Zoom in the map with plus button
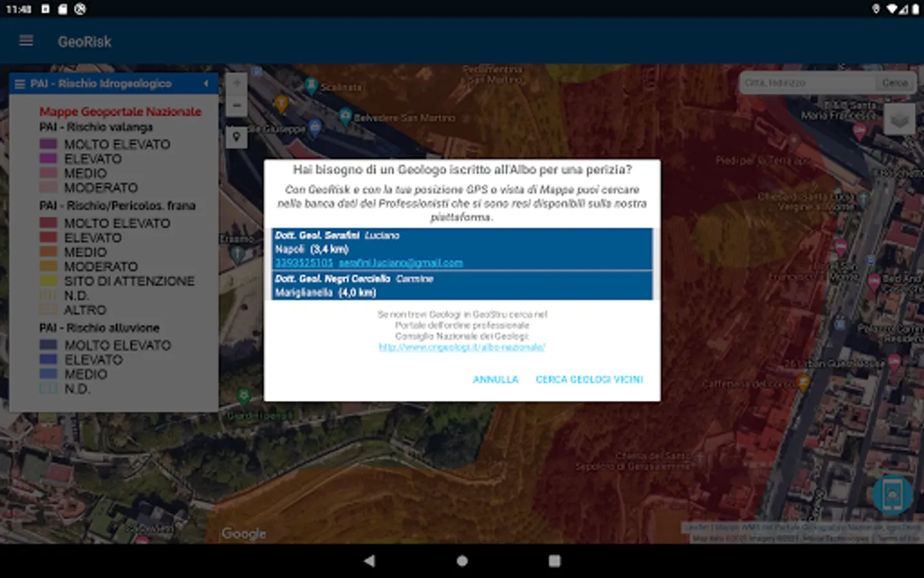924x578 pixels. click(237, 83)
